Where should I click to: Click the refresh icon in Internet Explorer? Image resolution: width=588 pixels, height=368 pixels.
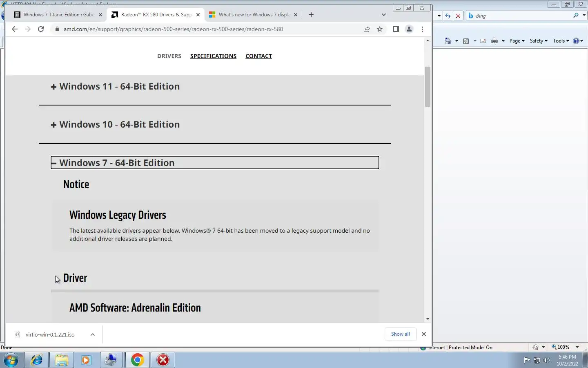[448, 16]
